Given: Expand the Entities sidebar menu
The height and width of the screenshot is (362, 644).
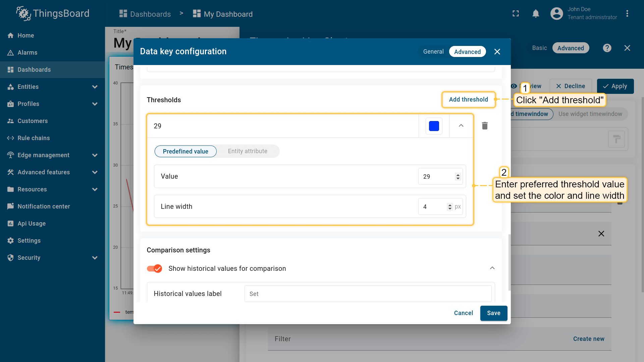Looking at the screenshot, I should click(95, 87).
